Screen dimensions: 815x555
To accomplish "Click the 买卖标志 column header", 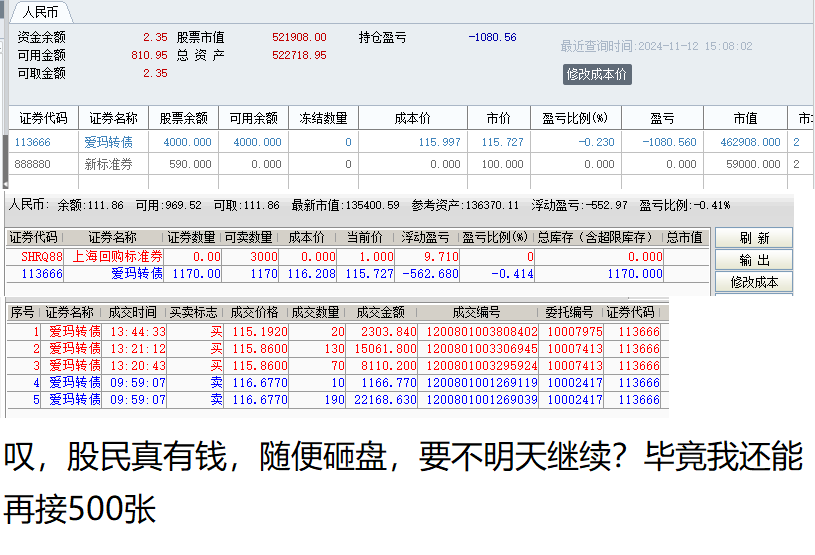I will click(x=194, y=312).
